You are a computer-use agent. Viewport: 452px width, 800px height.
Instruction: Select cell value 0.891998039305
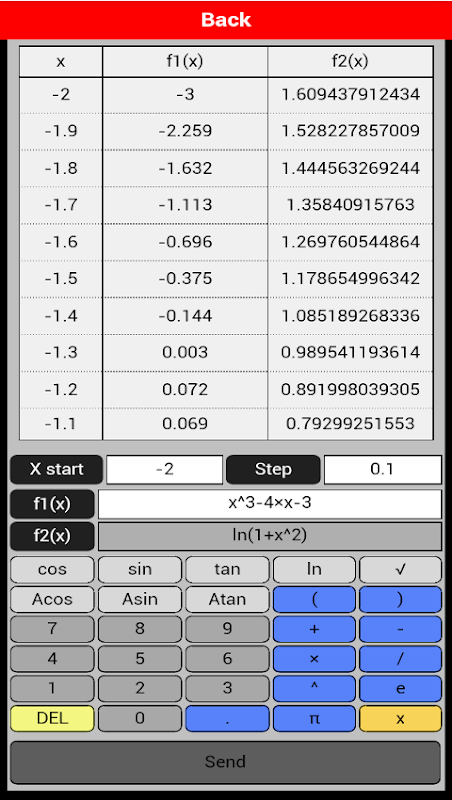(350, 390)
